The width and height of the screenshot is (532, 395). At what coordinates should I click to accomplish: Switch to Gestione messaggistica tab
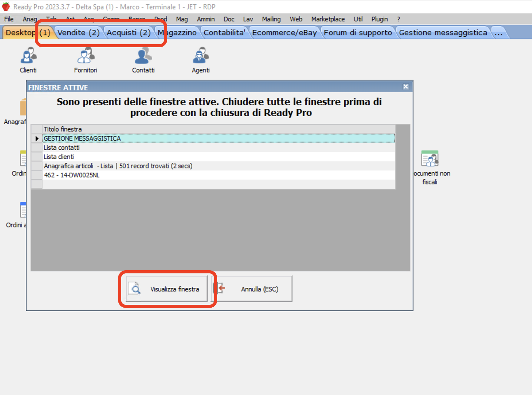click(443, 33)
